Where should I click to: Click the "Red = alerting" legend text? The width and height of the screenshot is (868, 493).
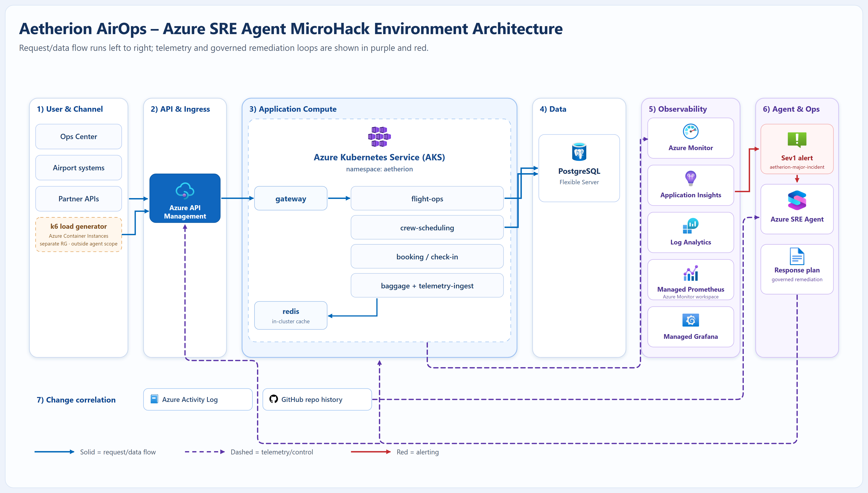coord(418,452)
